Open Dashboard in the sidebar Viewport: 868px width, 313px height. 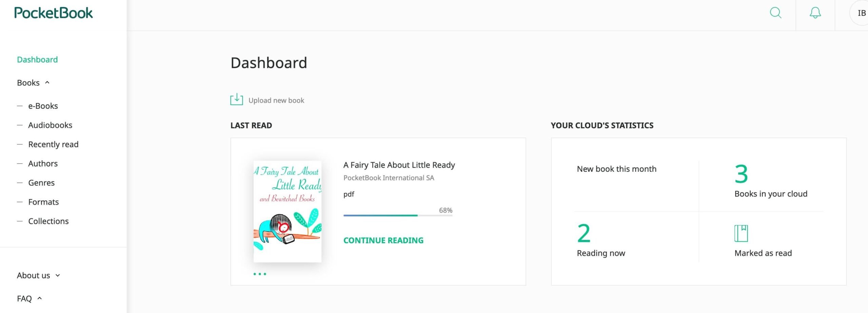(x=37, y=60)
